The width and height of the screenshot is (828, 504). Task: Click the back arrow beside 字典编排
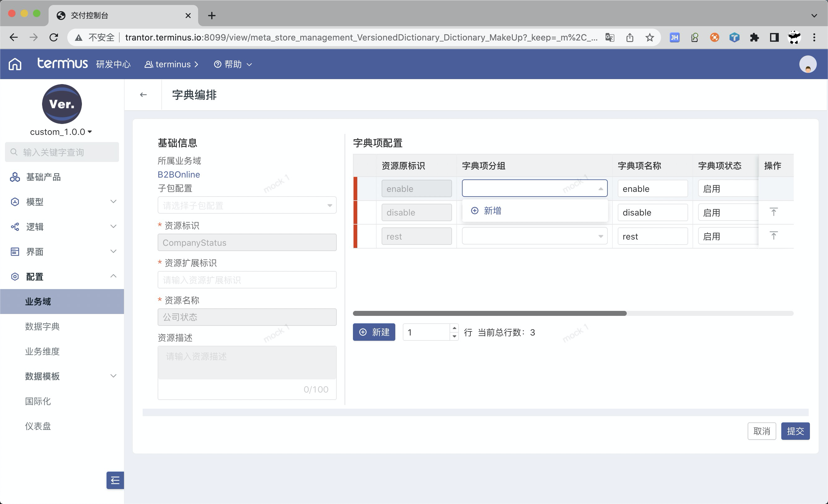(144, 95)
